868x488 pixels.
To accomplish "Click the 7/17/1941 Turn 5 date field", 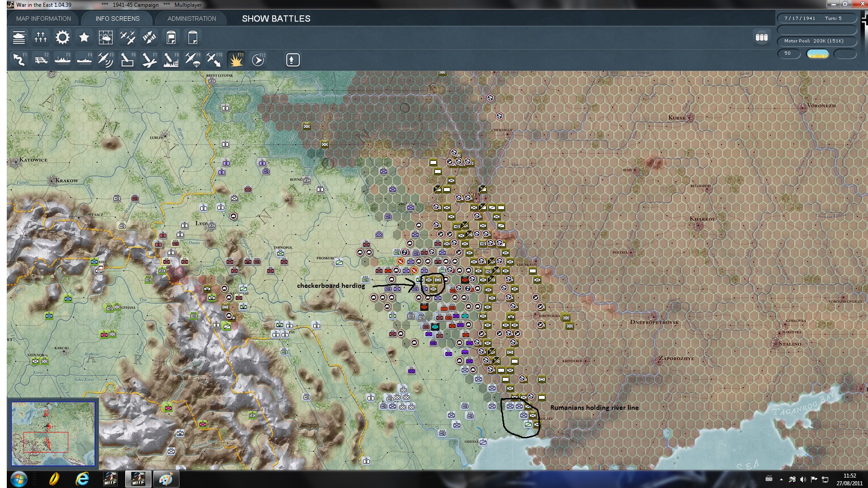I will [817, 19].
